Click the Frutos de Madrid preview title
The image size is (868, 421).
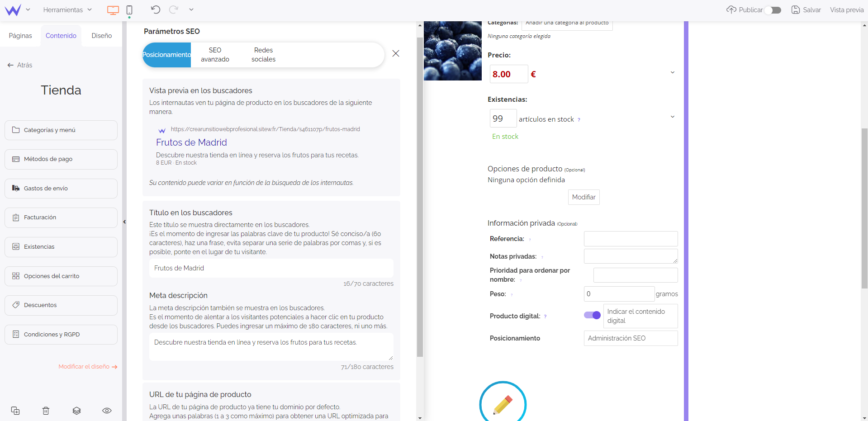coord(191,142)
